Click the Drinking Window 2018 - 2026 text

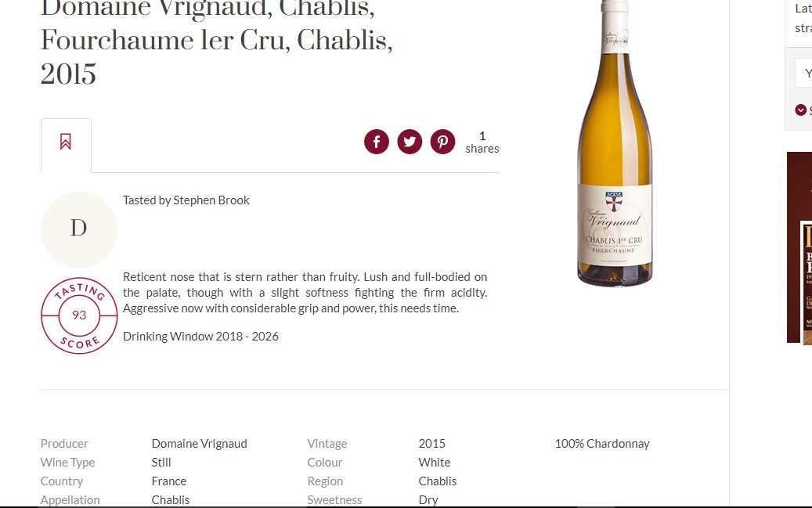[200, 337]
